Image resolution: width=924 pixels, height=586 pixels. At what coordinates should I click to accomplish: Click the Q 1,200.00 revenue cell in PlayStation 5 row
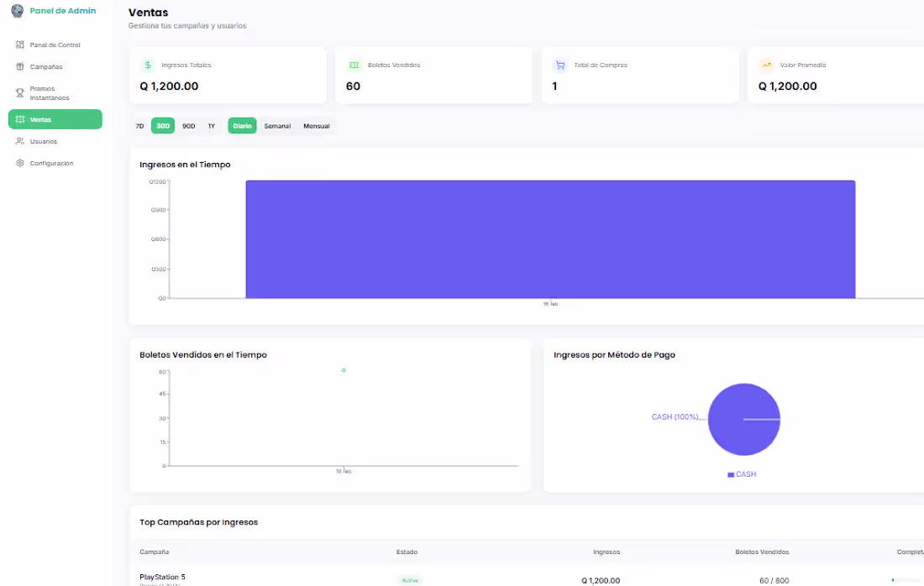click(x=601, y=581)
